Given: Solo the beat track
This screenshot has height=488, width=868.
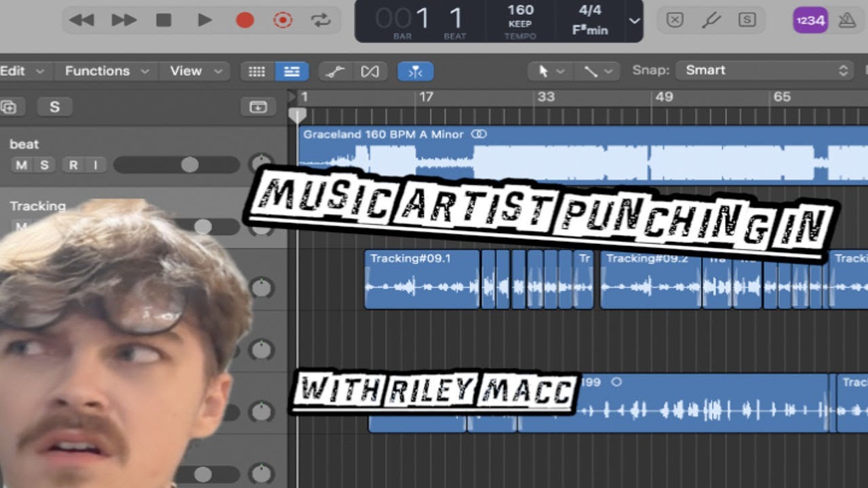Looking at the screenshot, I should click(44, 165).
